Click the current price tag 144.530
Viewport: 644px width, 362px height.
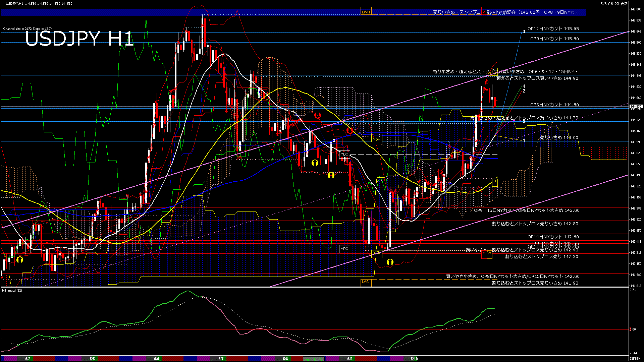pos(636,107)
